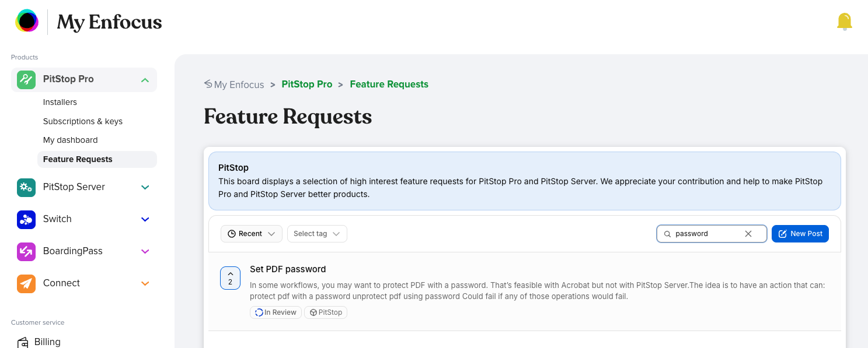Click the PitStop Server gears icon
This screenshot has width=868, height=348.
point(26,187)
